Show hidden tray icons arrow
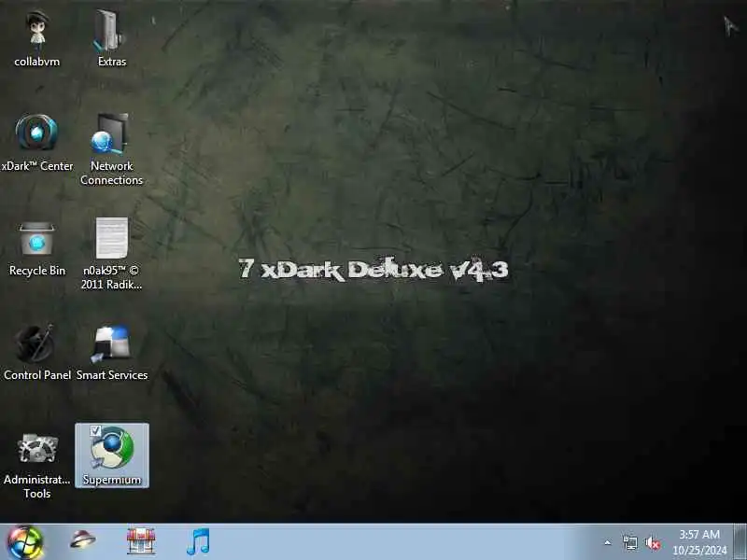 pos(608,542)
